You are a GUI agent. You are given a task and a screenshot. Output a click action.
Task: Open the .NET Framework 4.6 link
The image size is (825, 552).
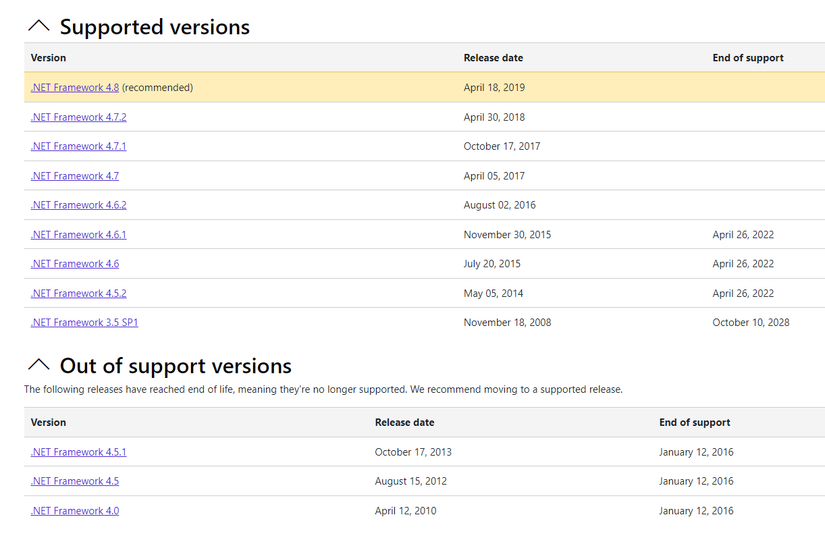[x=75, y=264]
